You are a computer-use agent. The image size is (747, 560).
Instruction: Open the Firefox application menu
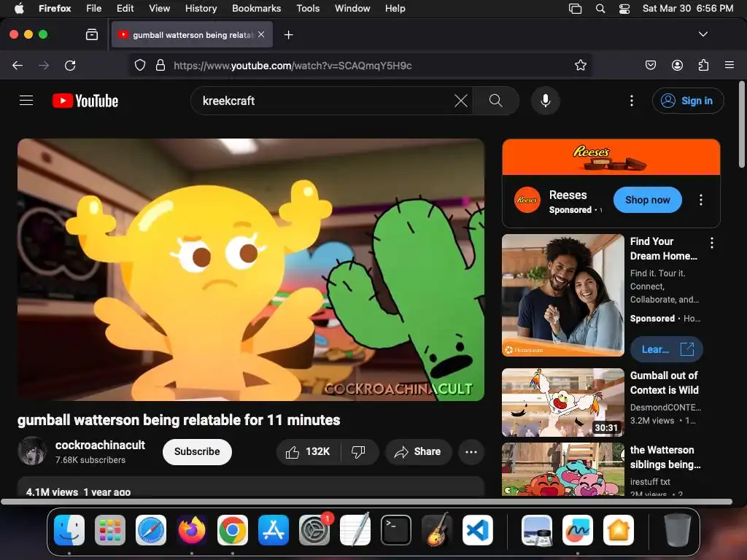tap(729, 65)
